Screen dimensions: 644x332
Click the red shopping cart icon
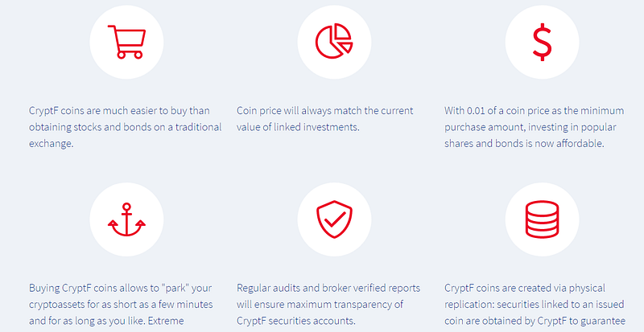coord(126,42)
